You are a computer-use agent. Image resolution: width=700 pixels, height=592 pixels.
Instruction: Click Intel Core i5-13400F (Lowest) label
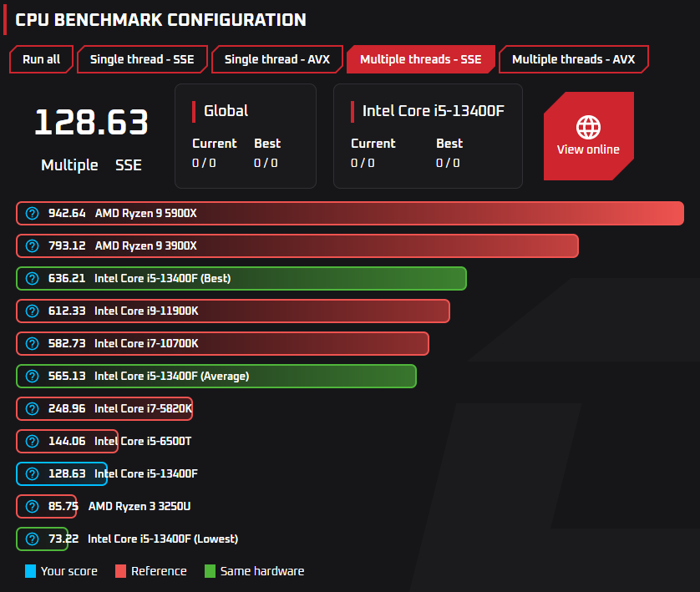pyautogui.click(x=163, y=539)
